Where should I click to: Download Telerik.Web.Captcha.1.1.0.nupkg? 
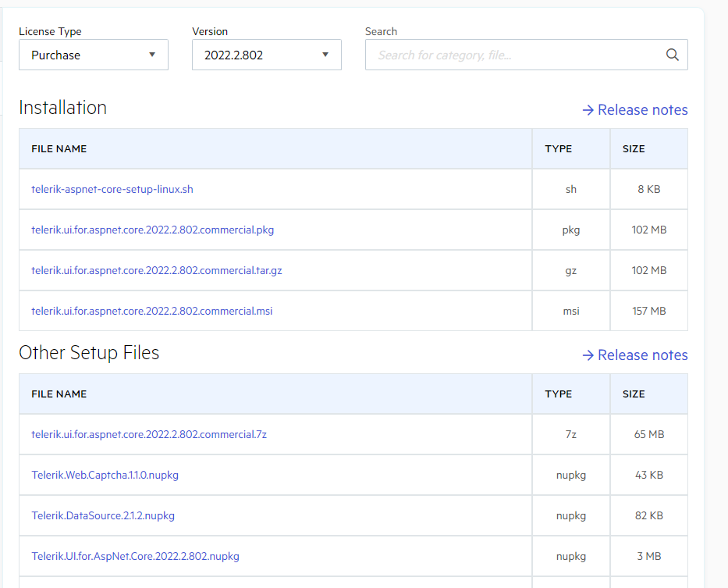click(105, 475)
